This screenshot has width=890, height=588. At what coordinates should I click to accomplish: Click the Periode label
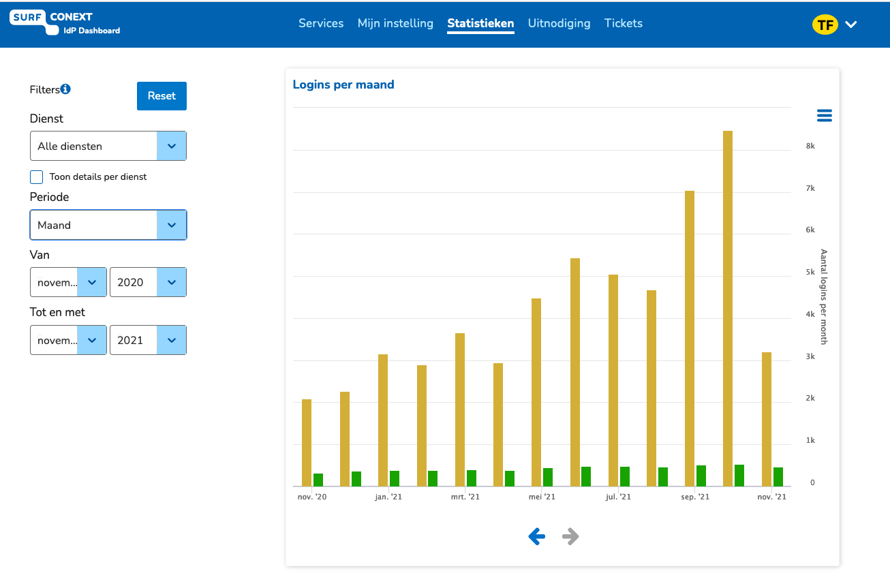pos(50,197)
